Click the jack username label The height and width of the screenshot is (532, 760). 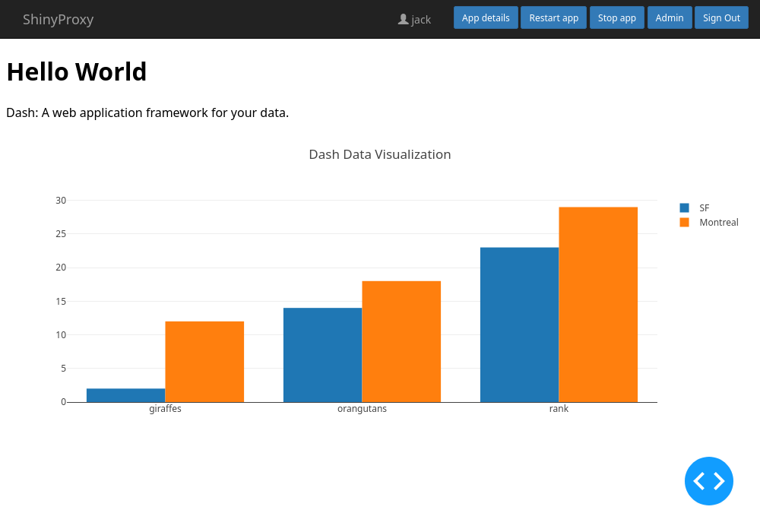coord(421,20)
